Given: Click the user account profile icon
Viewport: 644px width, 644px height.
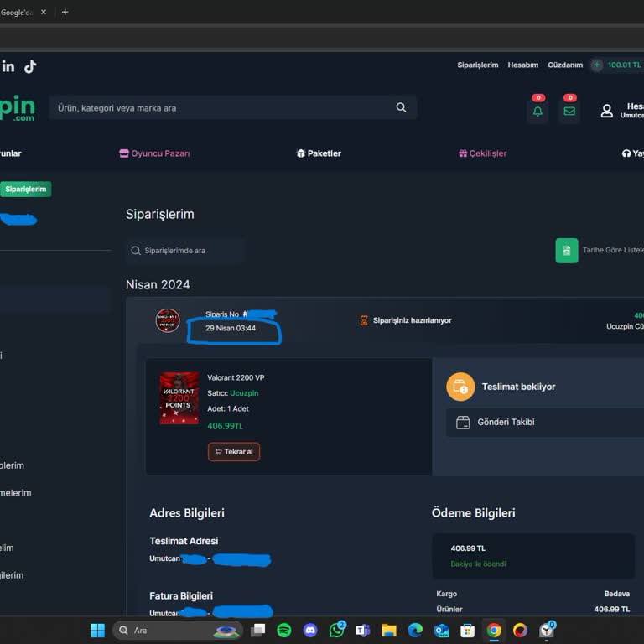Looking at the screenshot, I should [607, 111].
